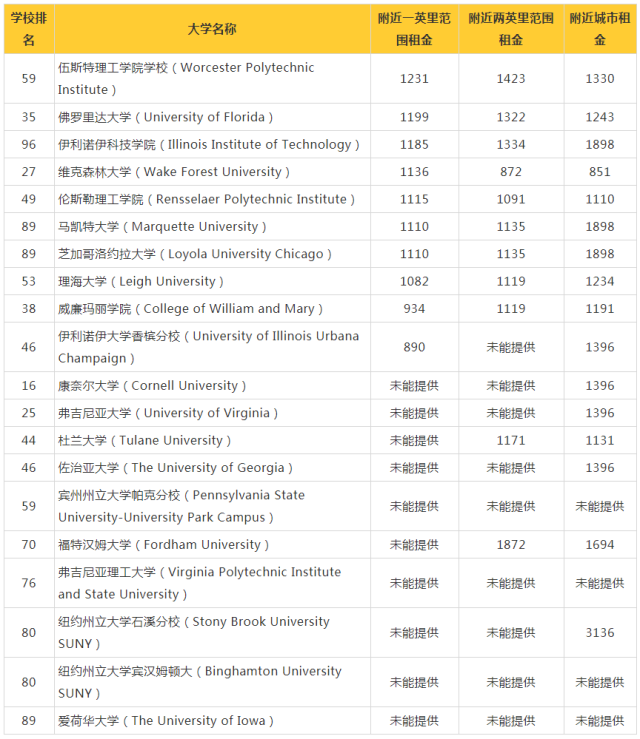Click rank 70 in Fordham row
This screenshot has width=640, height=739.
tap(29, 544)
